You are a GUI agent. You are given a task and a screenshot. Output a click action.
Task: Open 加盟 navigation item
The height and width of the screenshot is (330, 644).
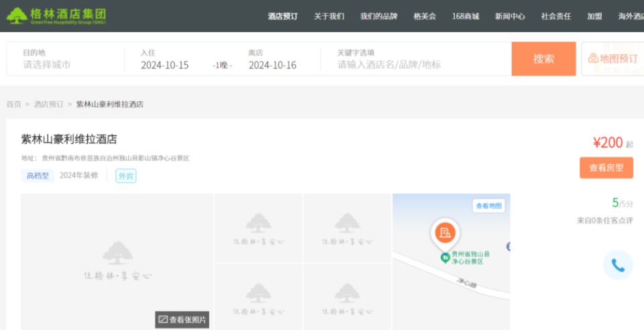[594, 16]
